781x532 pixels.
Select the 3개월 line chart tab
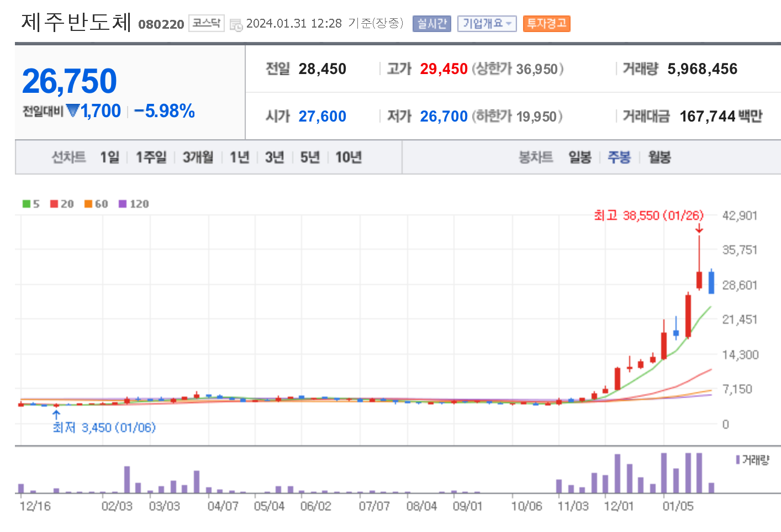coord(198,157)
